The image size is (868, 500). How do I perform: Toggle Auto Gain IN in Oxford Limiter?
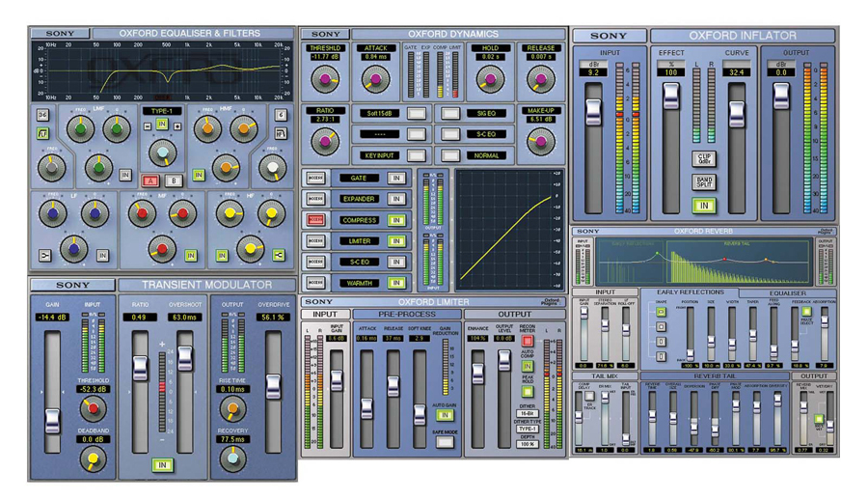point(445,415)
